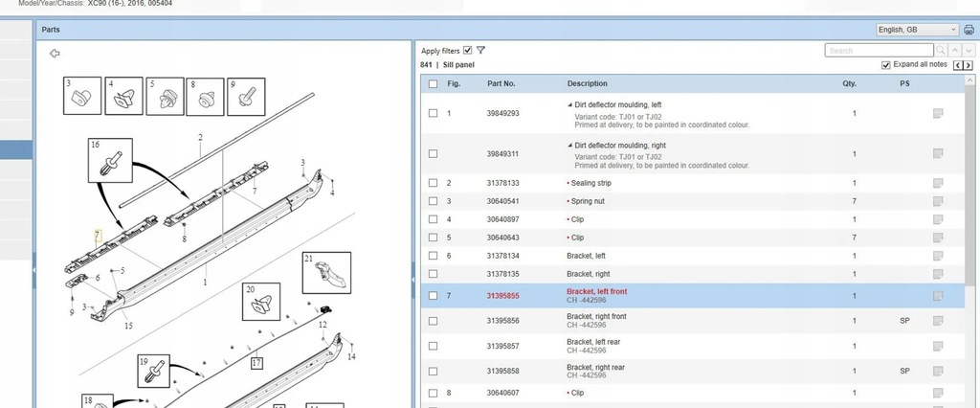This screenshot has width=980, height=408.
Task: Check the box for Bracket, right rear 31395858
Action: 434,371
